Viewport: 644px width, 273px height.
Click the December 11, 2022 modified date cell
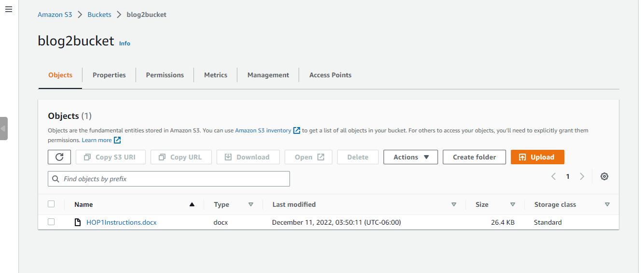point(336,222)
